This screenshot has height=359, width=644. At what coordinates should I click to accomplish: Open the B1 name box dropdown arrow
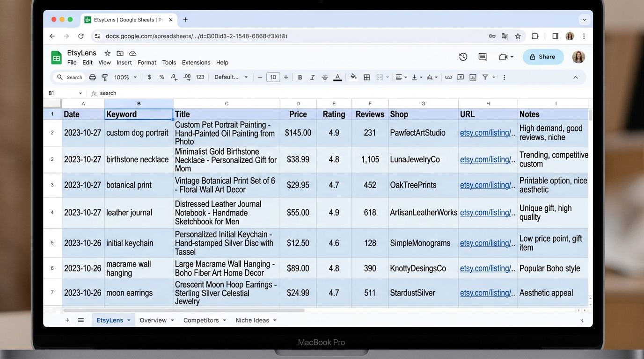(80, 93)
